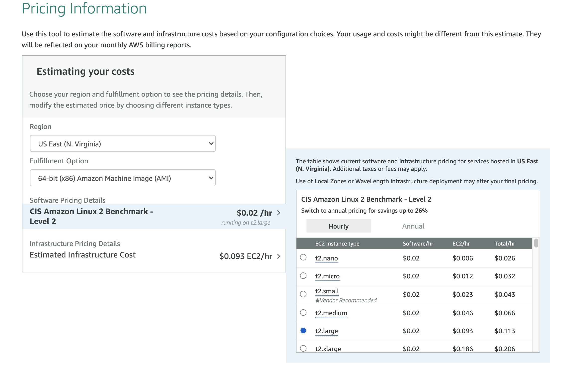Click the $0.026 total for t2.nano
Screen dimensions: 588x378
pos(505,258)
